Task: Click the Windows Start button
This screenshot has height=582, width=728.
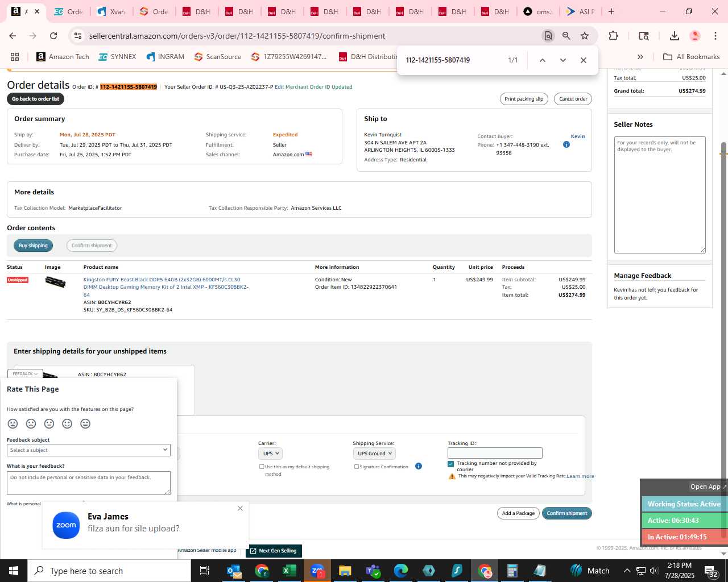Action: [14, 571]
